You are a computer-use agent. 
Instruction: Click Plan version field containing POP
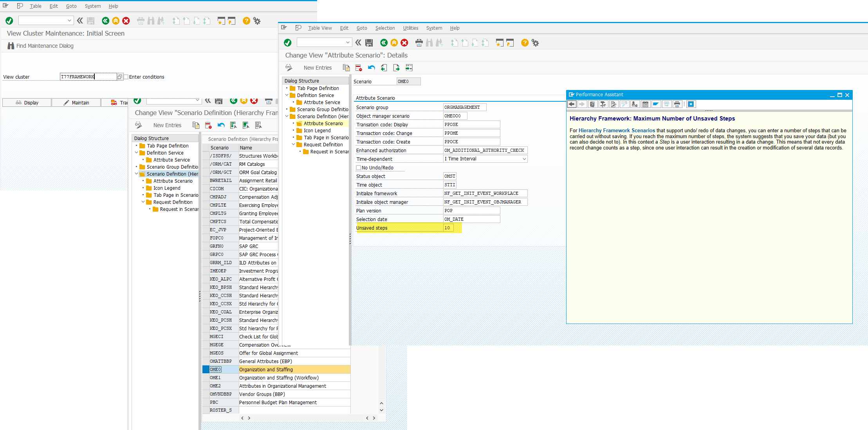tap(471, 211)
